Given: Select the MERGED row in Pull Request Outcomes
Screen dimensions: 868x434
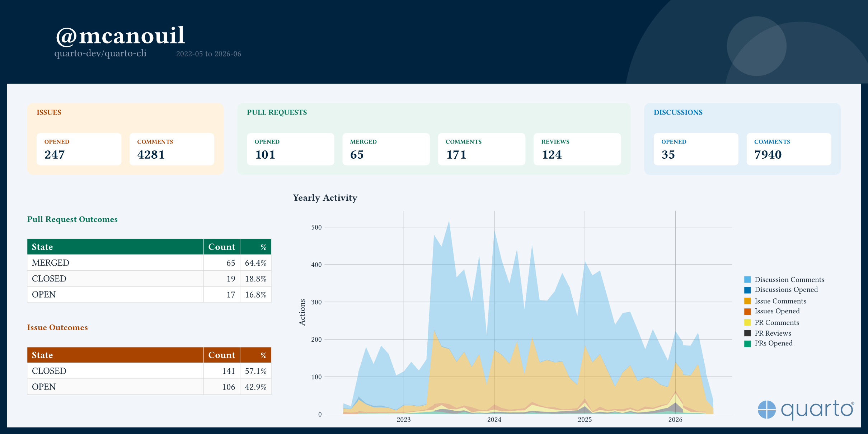Looking at the screenshot, I should [x=149, y=263].
